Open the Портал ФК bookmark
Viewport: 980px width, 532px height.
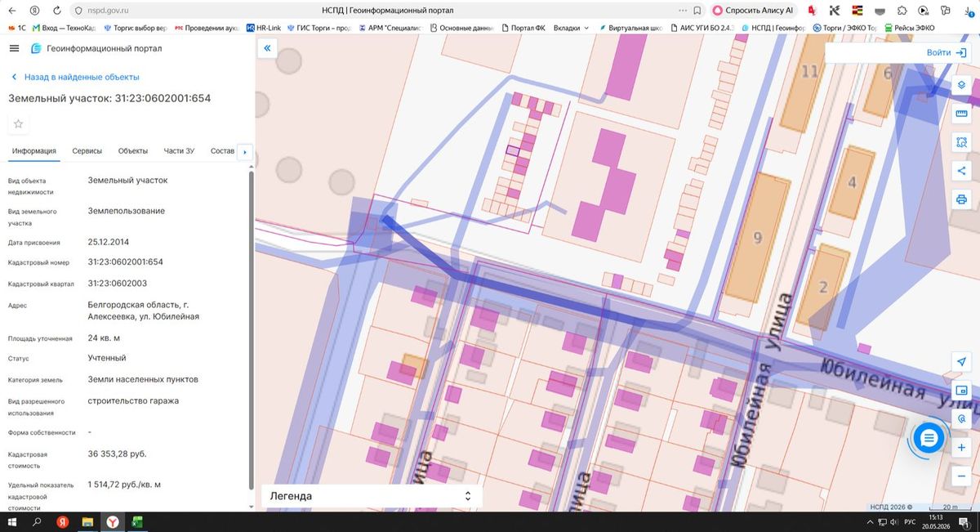(x=523, y=28)
